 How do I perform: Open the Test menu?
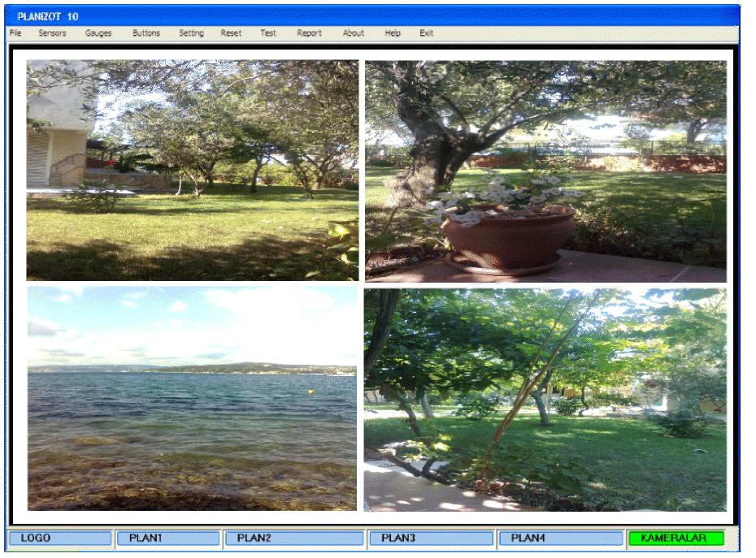[x=268, y=33]
